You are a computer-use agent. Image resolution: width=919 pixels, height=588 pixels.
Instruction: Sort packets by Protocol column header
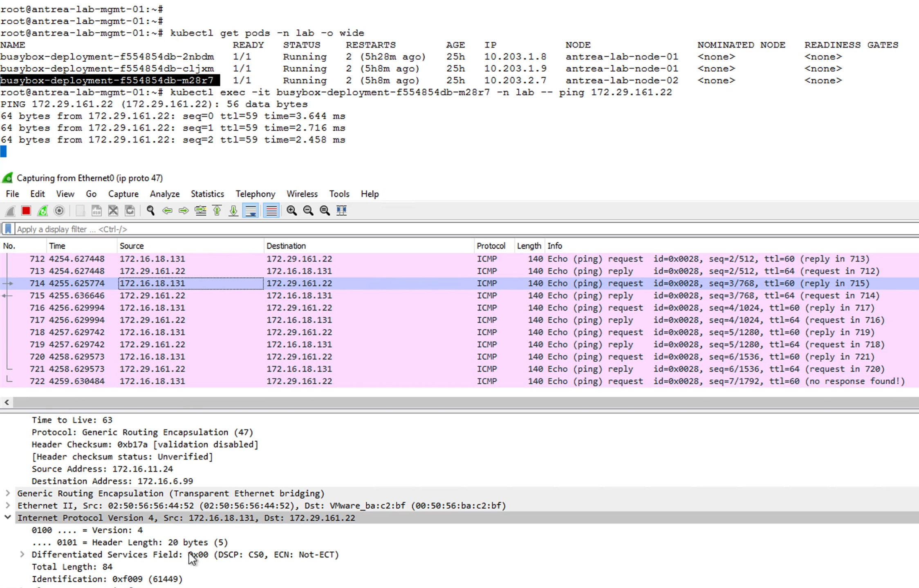click(491, 246)
